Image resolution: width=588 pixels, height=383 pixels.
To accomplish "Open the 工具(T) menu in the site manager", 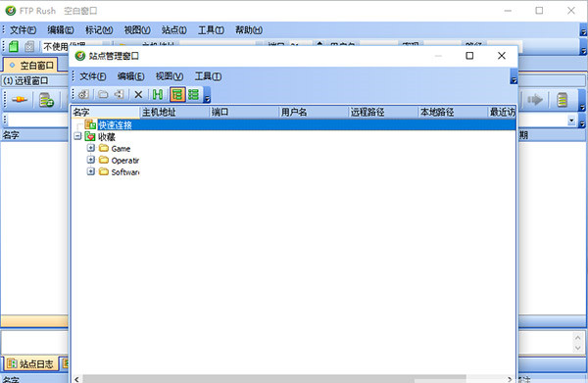I will [x=208, y=76].
